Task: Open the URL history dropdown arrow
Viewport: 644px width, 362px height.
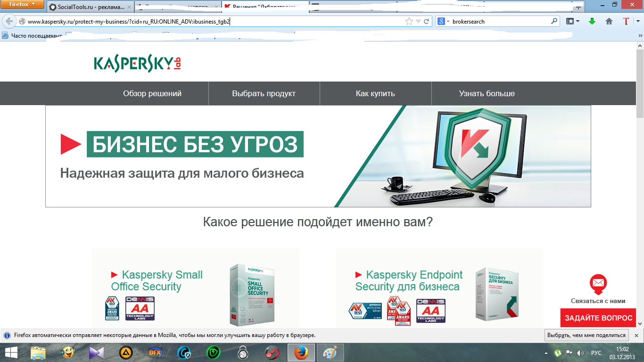Action: pyautogui.click(x=418, y=21)
